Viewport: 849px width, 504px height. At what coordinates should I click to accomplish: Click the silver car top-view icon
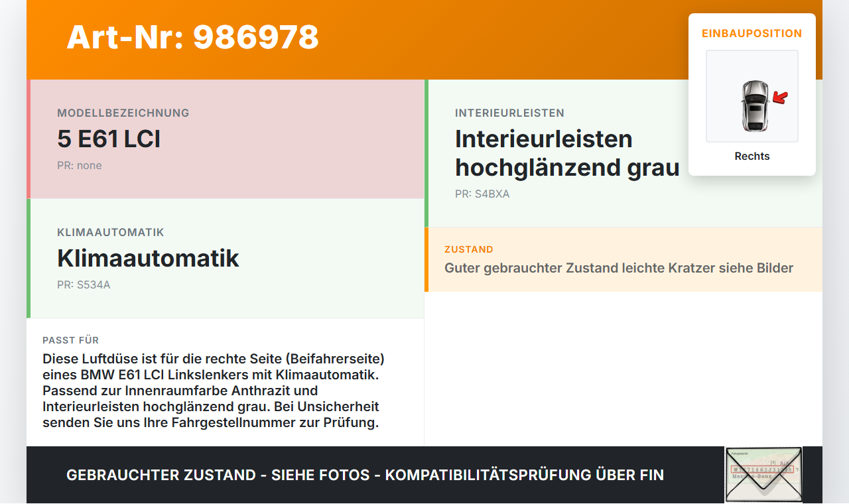pyautogui.click(x=755, y=105)
